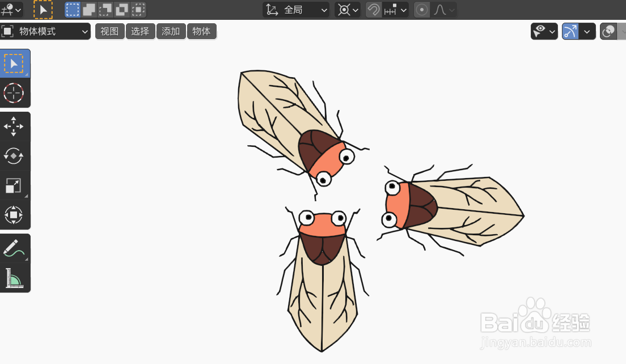Select the 3D Cursor tool
The image size is (626, 364).
click(x=14, y=93)
